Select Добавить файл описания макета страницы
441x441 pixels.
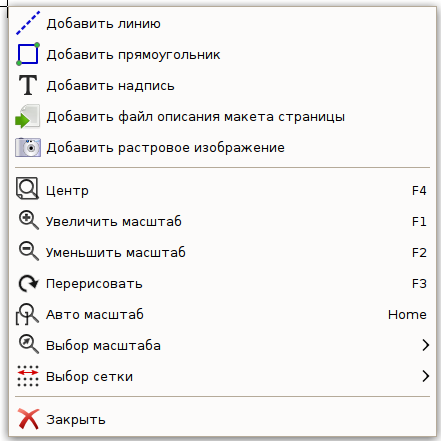[222, 116]
